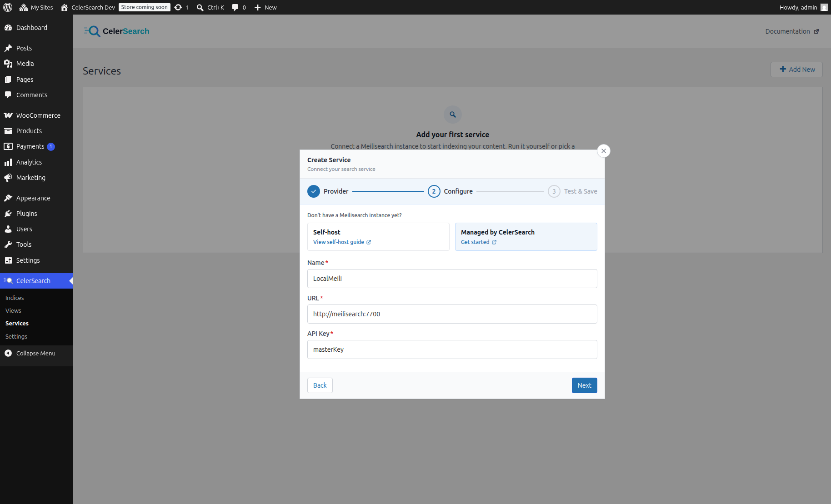
Task: Focus the API Key input field
Action: pyautogui.click(x=452, y=349)
